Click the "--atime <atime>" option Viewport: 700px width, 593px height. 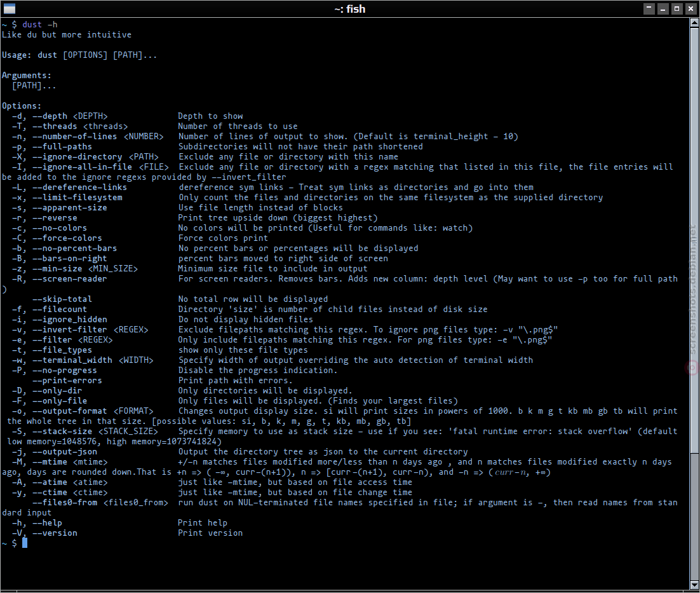(70, 482)
